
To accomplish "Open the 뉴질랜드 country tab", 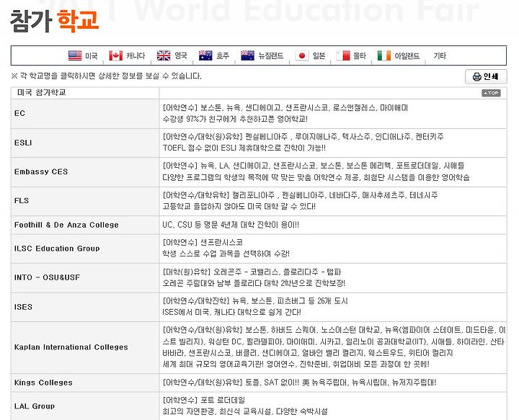I will (271, 56).
